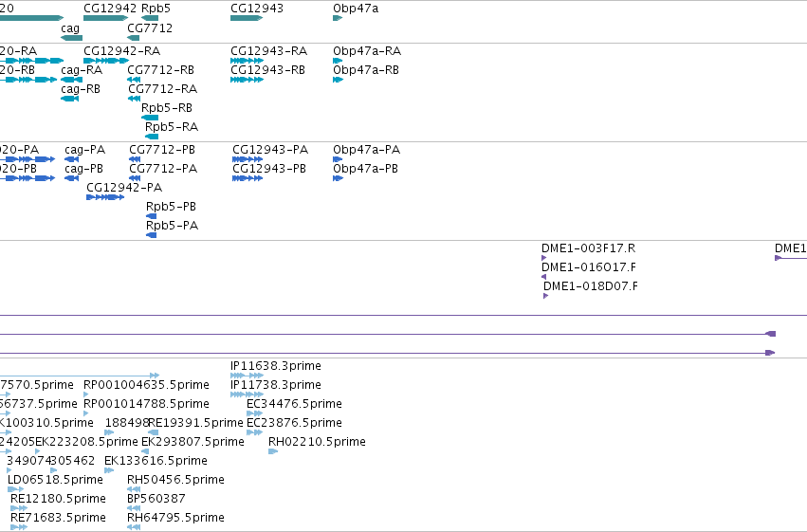Select protein Rpb5-PA
807x532 pixels.
tap(172, 226)
